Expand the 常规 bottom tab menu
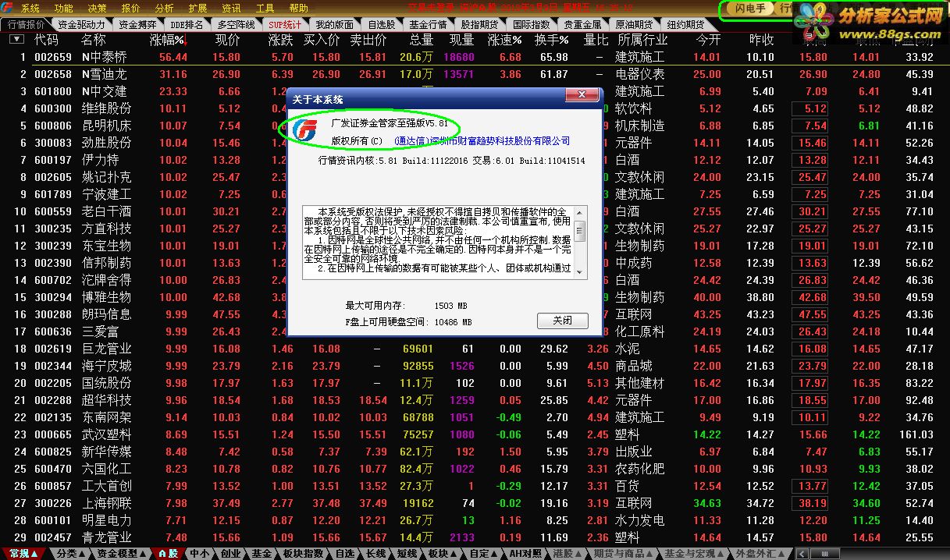 pos(24,553)
